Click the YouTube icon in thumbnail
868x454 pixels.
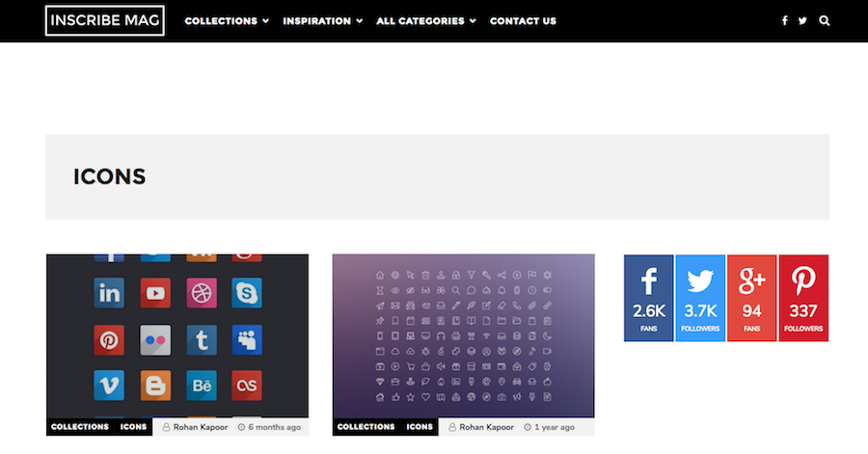click(x=155, y=293)
